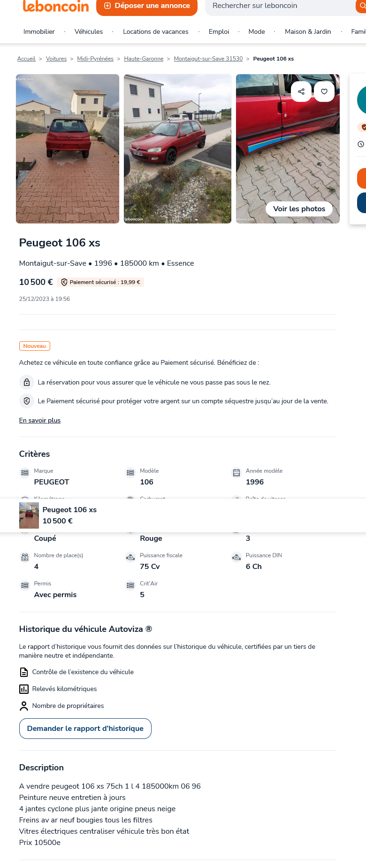The height and width of the screenshot is (868, 366).
Task: Click the Contrôle de l'existence document icon
Action: coord(24,672)
